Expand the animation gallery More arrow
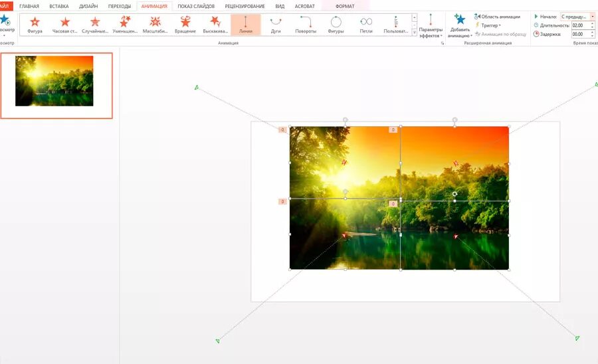The height and width of the screenshot is (364, 598). (415, 33)
